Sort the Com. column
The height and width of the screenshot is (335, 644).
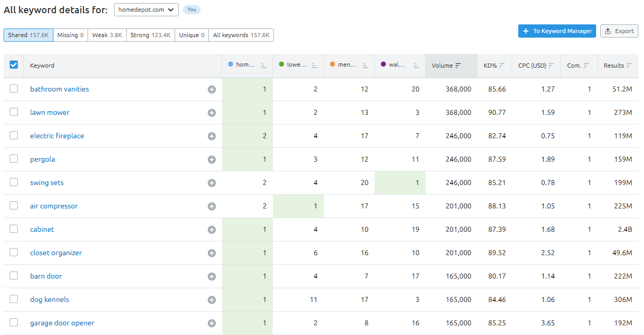585,65
